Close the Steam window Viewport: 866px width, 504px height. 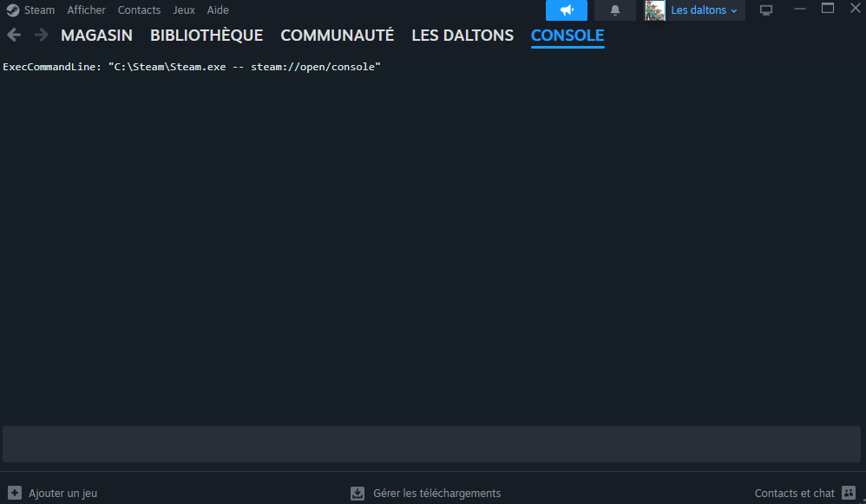point(855,9)
